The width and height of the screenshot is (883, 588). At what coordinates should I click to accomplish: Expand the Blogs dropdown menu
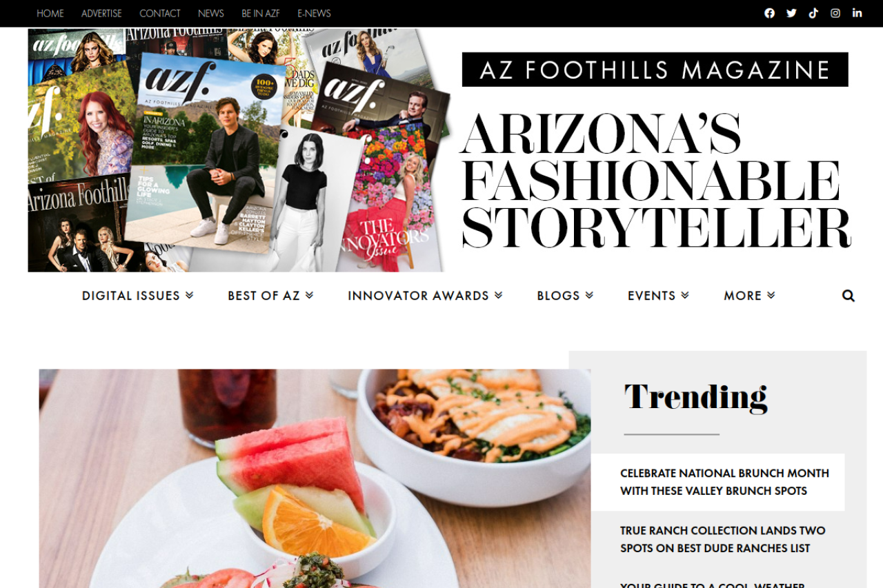(565, 296)
